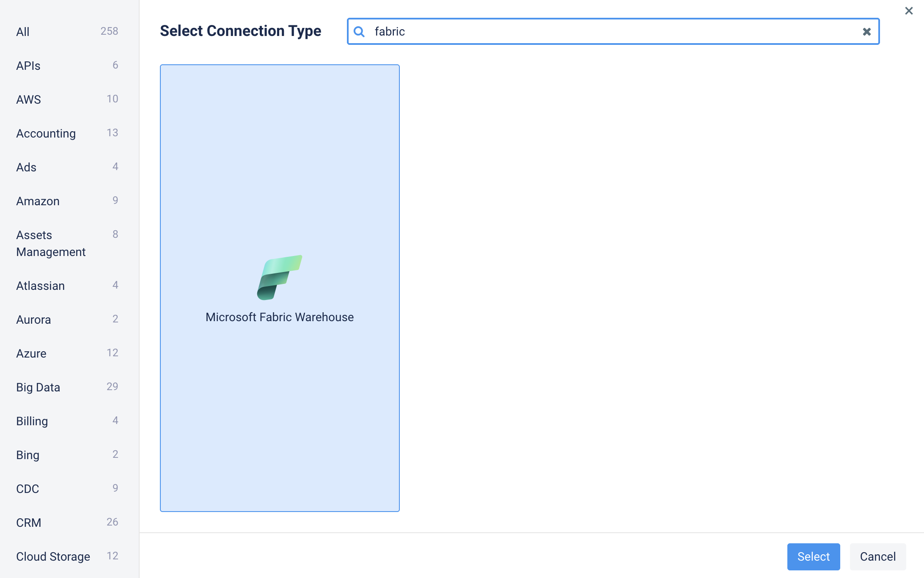Close the connection type dialog
The image size is (924, 578).
(x=909, y=11)
